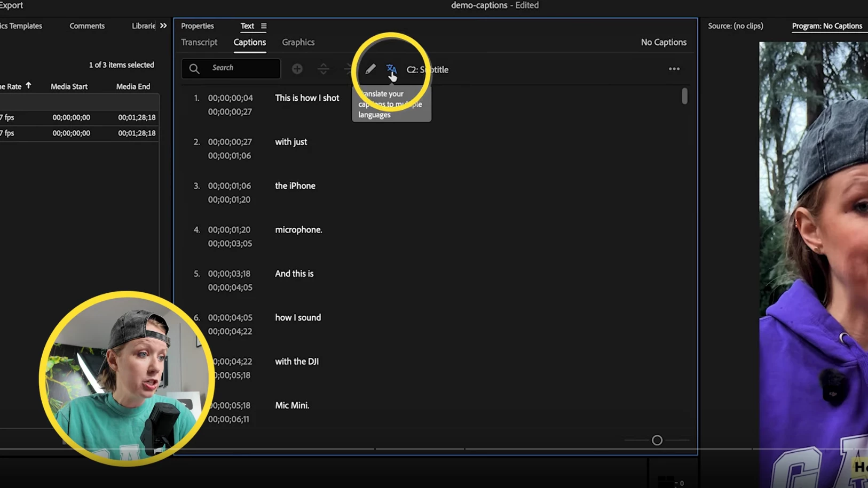Select caption text "how I sound"
Screen dimensions: 868x488
click(298, 317)
